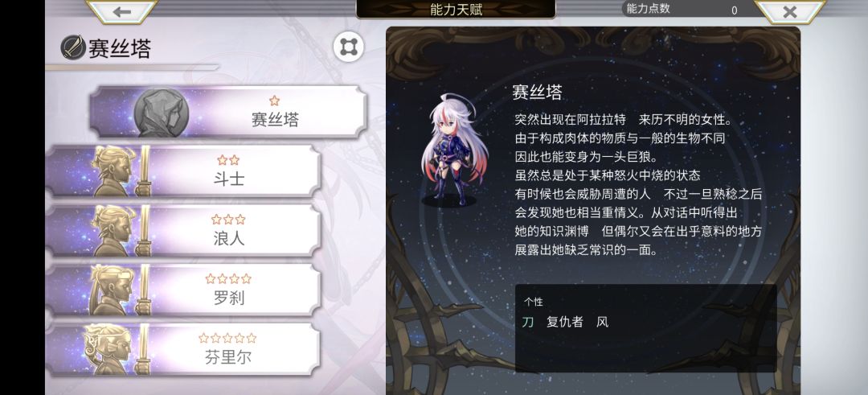Image resolution: width=868 pixels, height=395 pixels.
Task: Tap the 风 personality tag
Action: 602,322
